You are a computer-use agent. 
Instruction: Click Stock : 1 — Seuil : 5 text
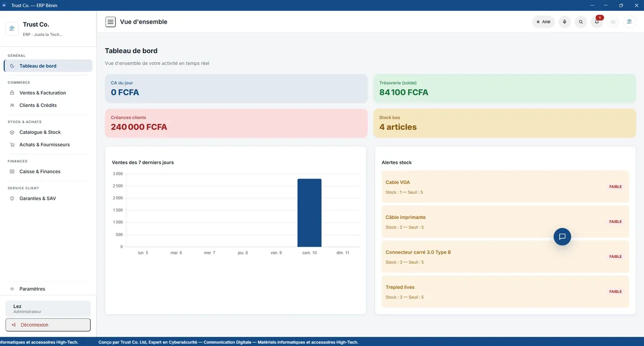click(404, 192)
